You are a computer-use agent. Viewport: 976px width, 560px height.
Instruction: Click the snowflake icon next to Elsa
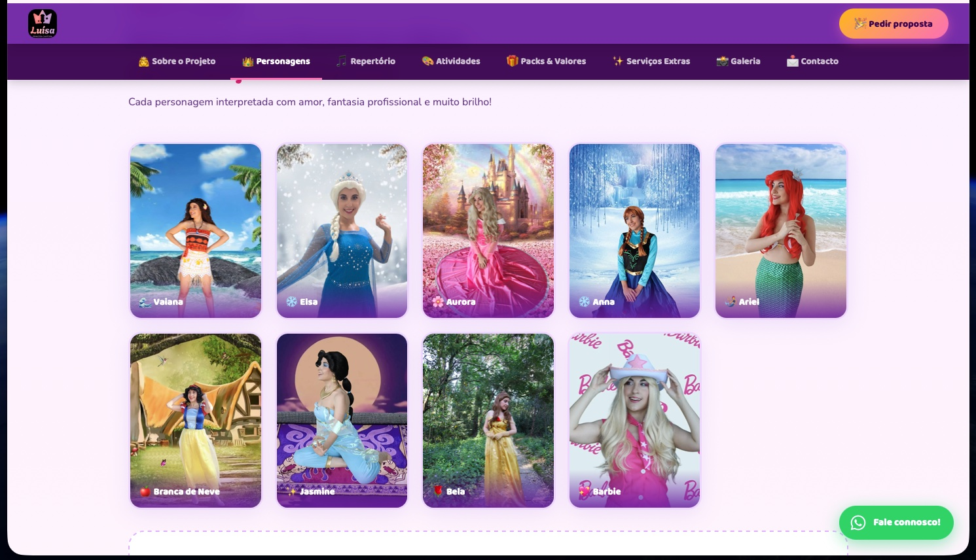[x=292, y=302]
